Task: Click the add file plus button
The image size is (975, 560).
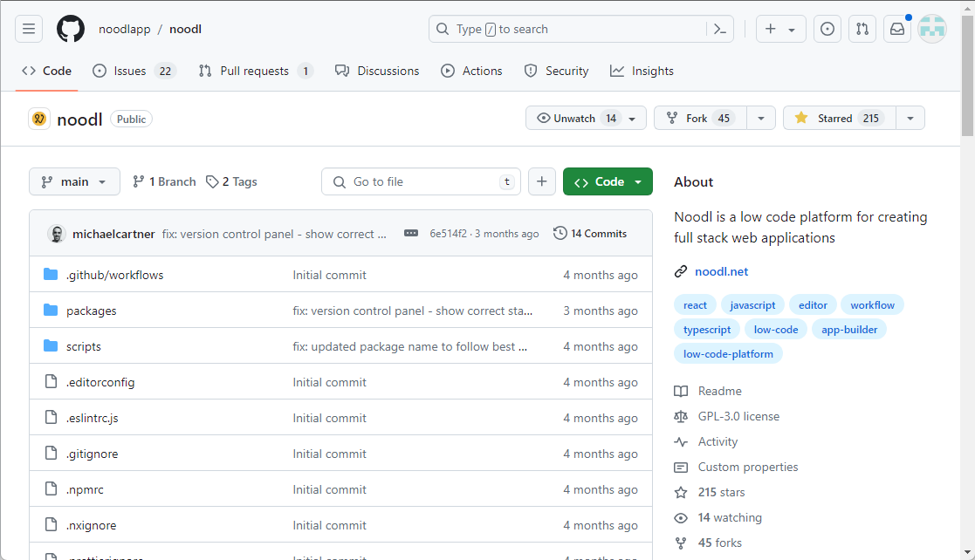Action: point(541,181)
